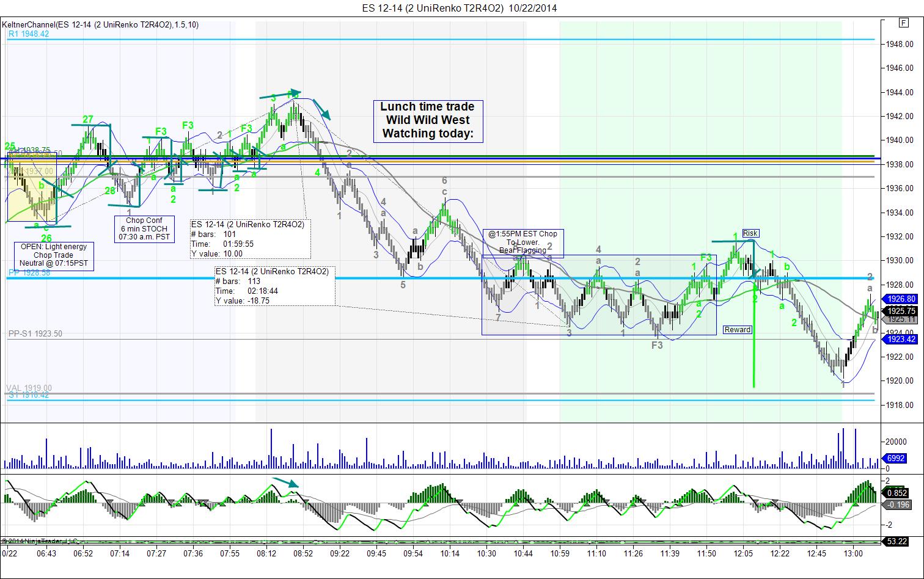Click the green 27 wave label

pyautogui.click(x=88, y=119)
